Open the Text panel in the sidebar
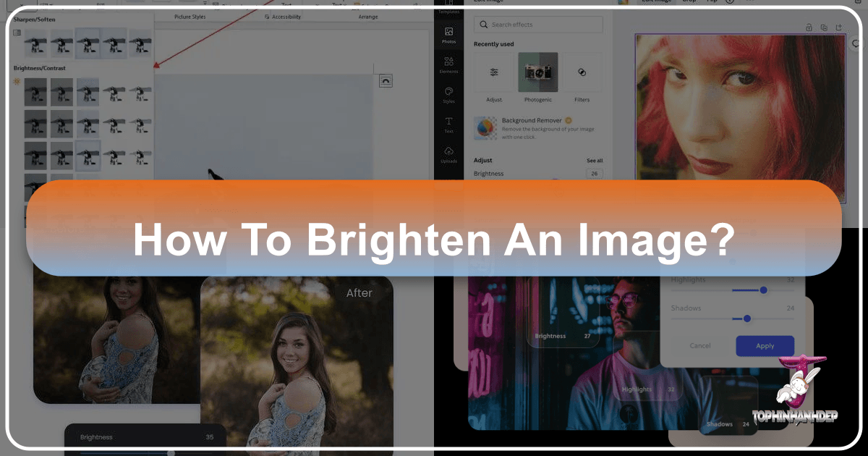The width and height of the screenshot is (868, 456). (448, 123)
